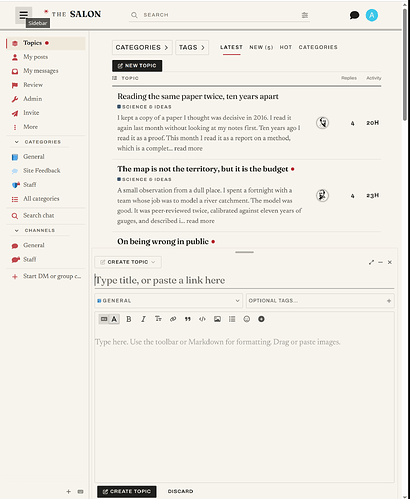Viewport: 410px width, 499px height.
Task: Click The Salon site logo
Action: [x=73, y=14]
